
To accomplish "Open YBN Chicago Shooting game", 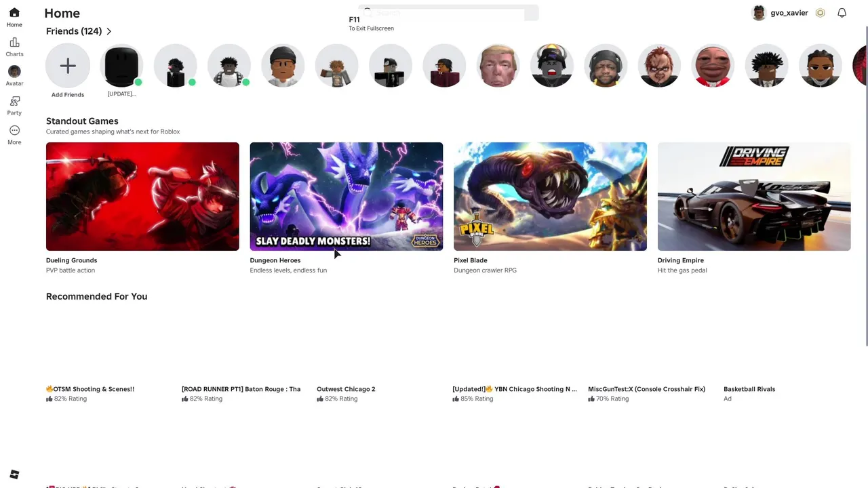I will (x=515, y=389).
